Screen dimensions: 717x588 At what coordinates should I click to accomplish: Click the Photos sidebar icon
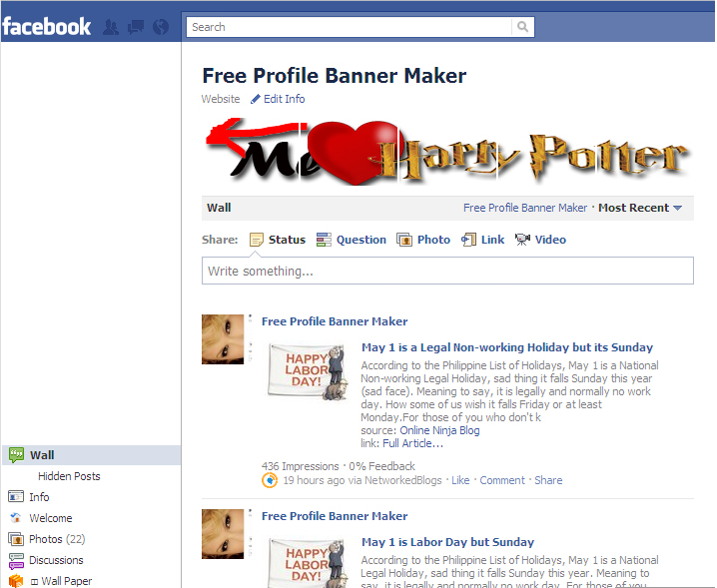tap(16, 539)
